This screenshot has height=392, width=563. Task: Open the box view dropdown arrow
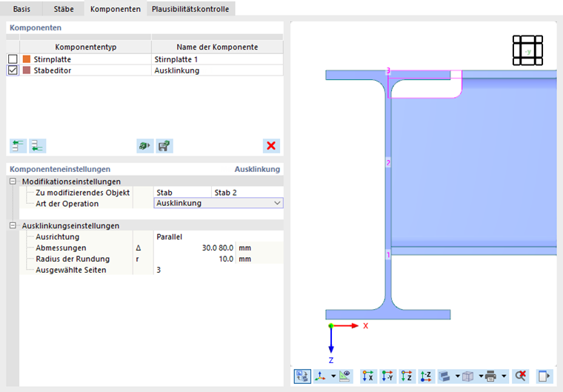click(x=481, y=376)
